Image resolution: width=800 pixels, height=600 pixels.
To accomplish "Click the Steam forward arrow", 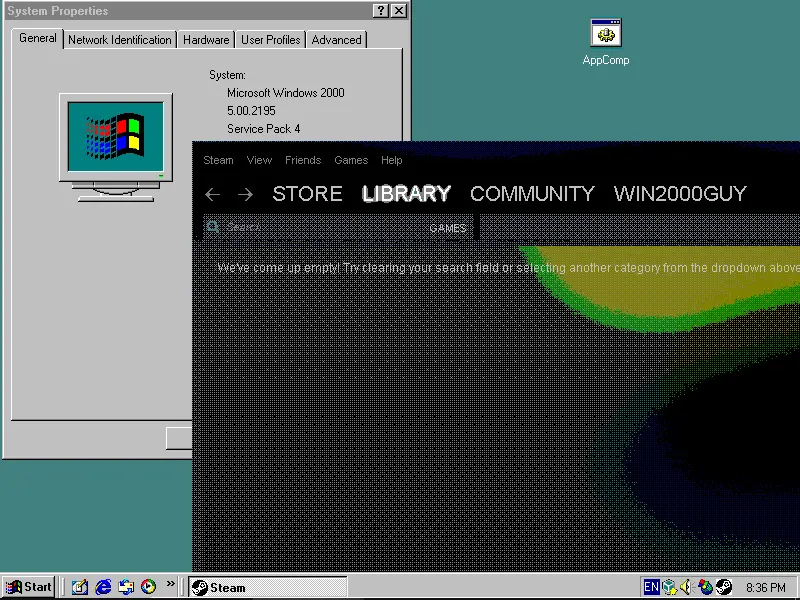I will pyautogui.click(x=245, y=194).
